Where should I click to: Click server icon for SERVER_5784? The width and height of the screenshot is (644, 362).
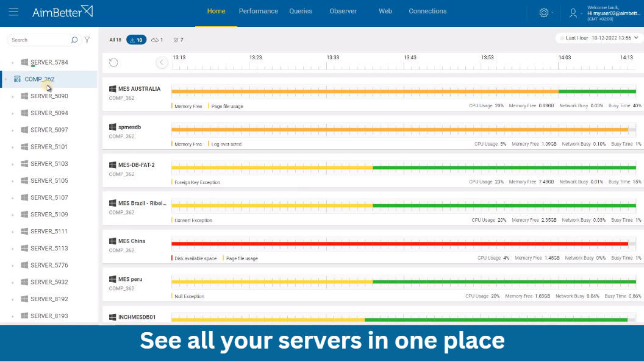coord(24,62)
